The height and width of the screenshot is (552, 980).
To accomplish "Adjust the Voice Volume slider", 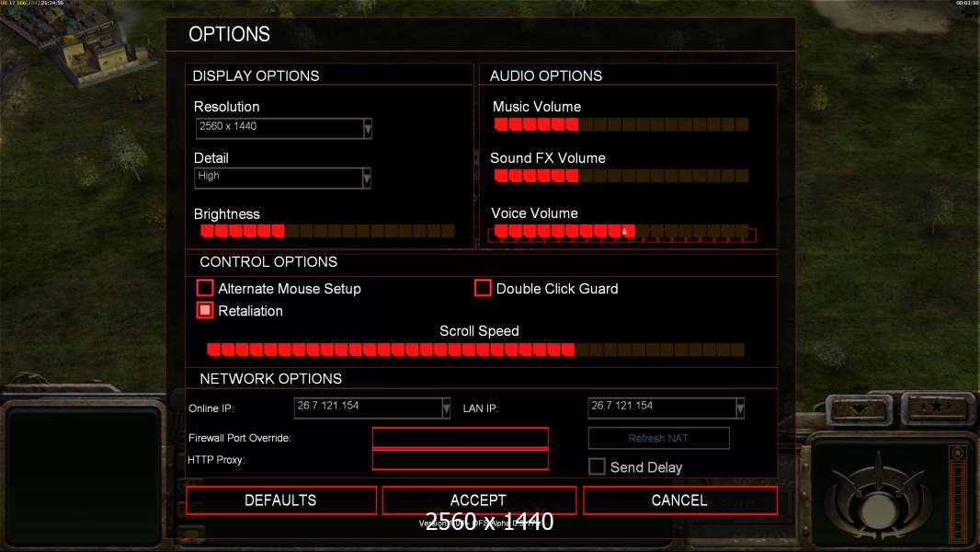I will coord(621,233).
